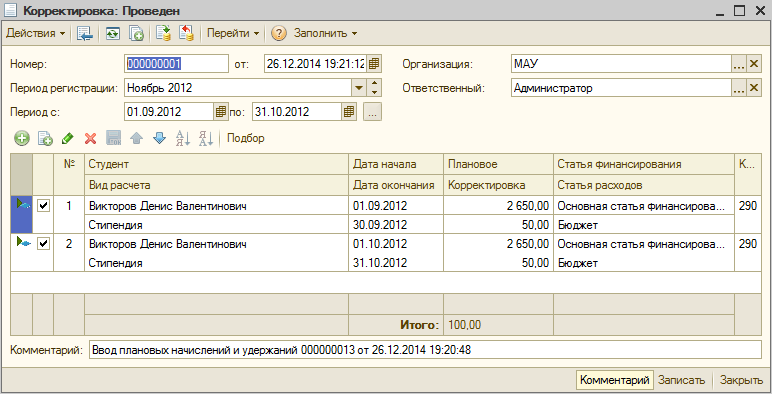Select start date cell 01.10.2012

[x=396, y=244]
